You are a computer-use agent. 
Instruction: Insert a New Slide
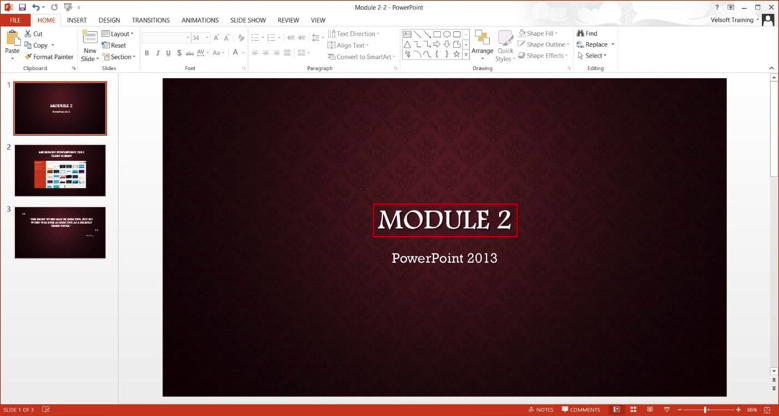[89, 38]
